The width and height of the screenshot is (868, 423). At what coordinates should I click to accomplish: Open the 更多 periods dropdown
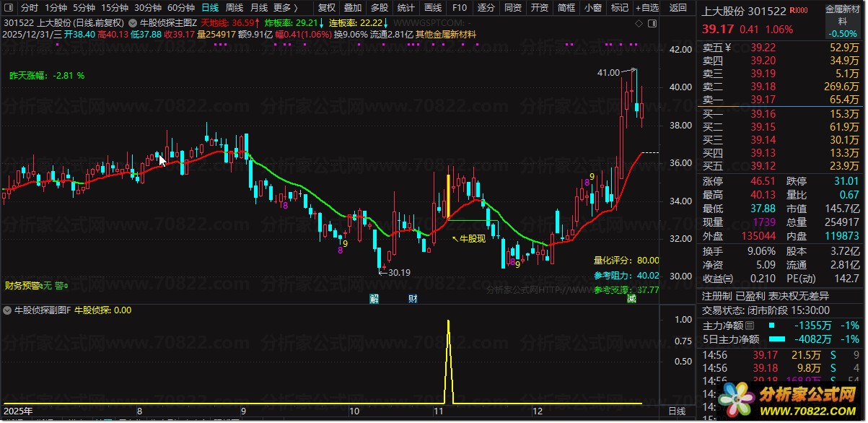tap(286, 8)
